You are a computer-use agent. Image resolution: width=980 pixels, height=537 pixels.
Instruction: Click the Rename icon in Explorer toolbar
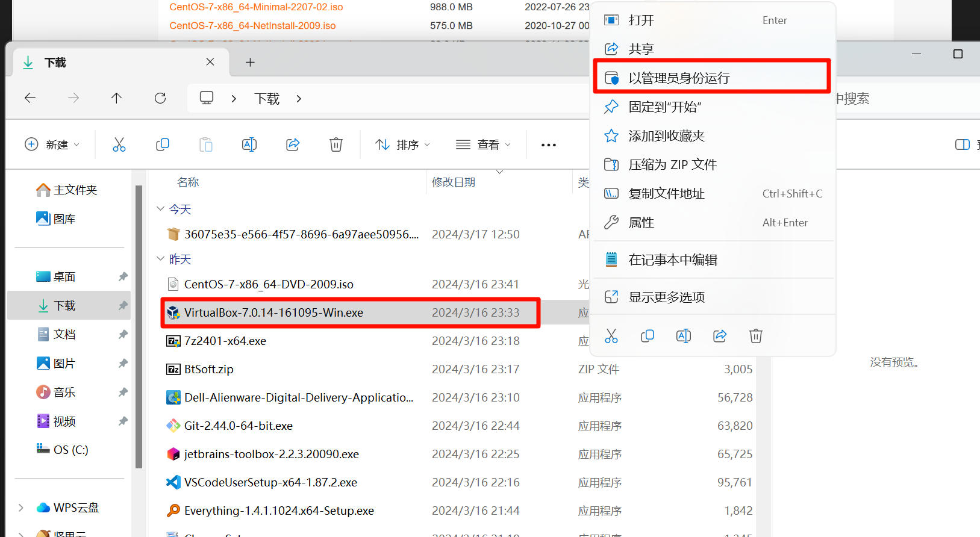[x=249, y=144]
